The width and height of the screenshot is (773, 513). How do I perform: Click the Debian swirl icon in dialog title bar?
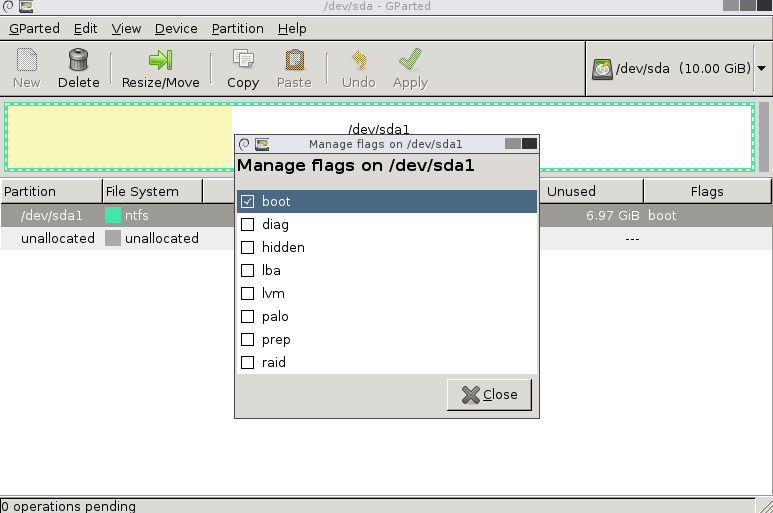(244, 144)
